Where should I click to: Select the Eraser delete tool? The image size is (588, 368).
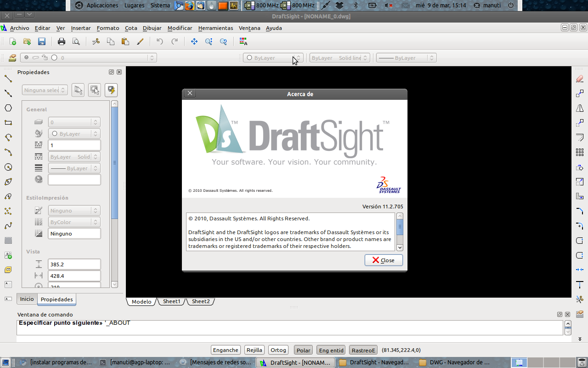580,79
